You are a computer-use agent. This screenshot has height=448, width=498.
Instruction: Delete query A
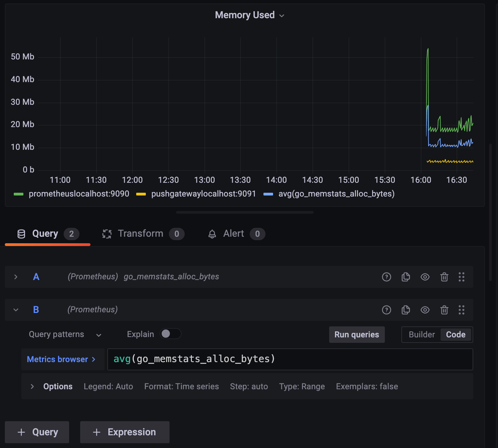coord(444,277)
